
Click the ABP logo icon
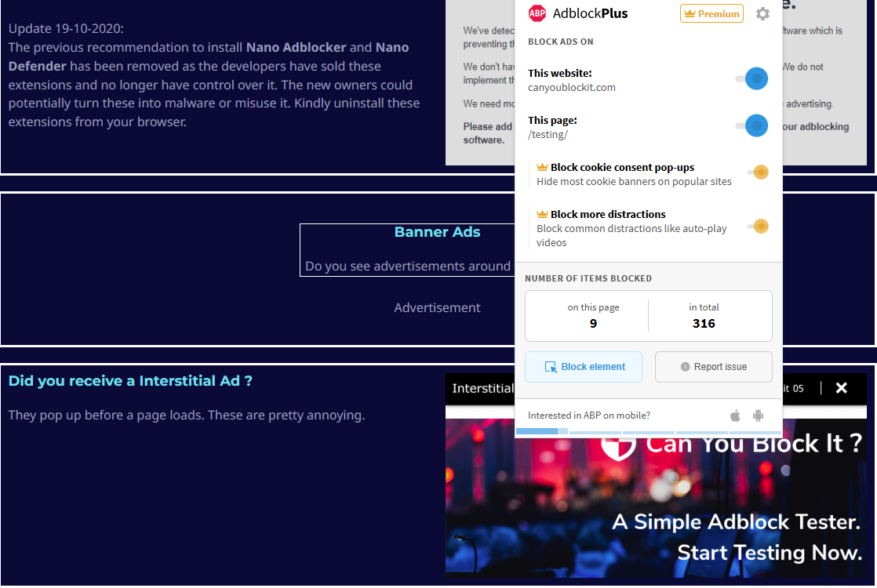point(537,13)
